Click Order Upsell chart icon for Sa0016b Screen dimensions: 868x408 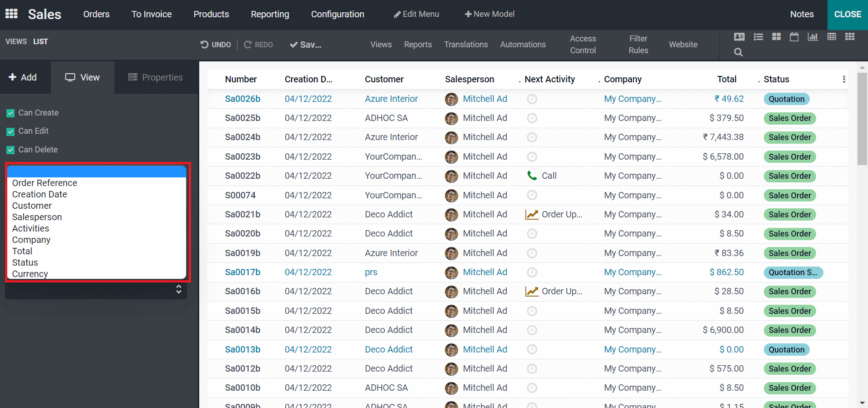click(532, 291)
